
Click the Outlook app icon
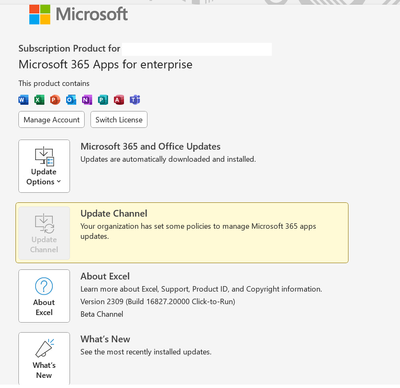pos(71,100)
